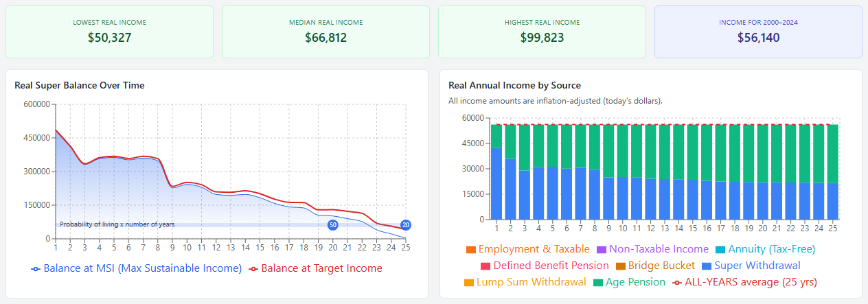The image size is (868, 304).
Task: Select the Median Real Income card
Action: (x=325, y=32)
